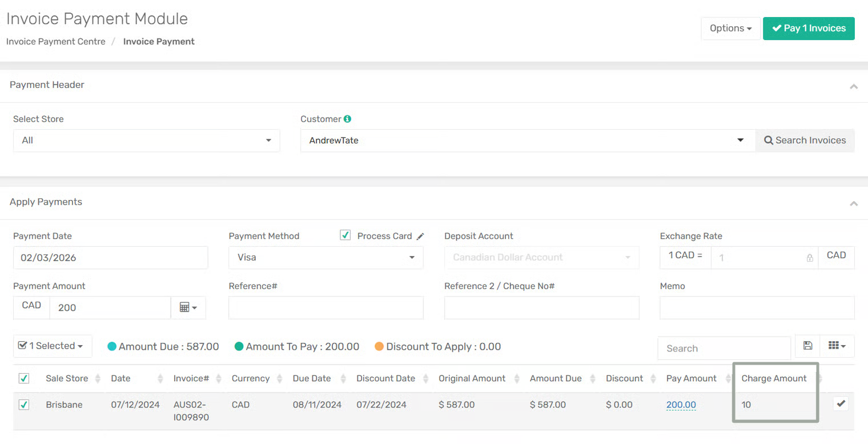868x444 pixels.
Task: Go to Invoice Payment Centre breadcrumb
Action: [x=56, y=42]
